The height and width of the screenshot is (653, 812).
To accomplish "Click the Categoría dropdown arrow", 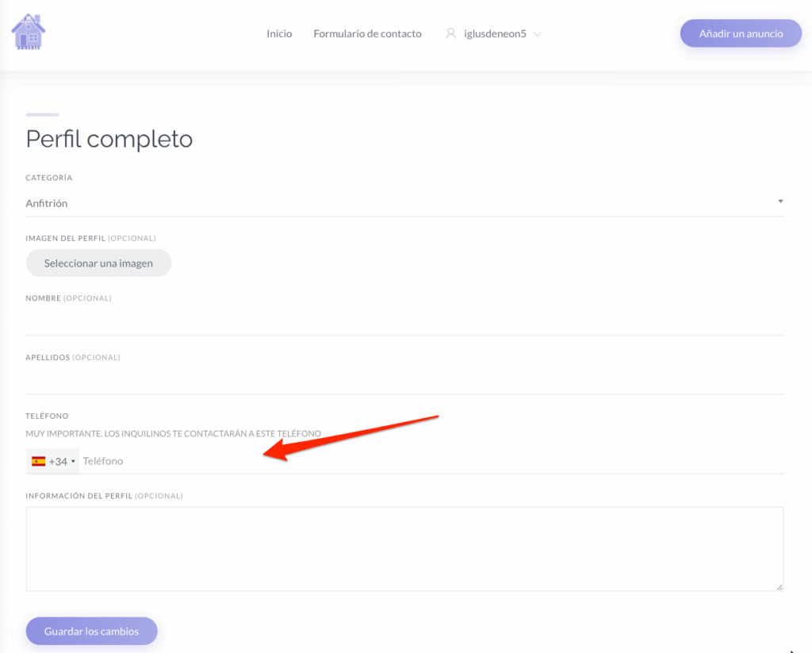I will pos(780,201).
